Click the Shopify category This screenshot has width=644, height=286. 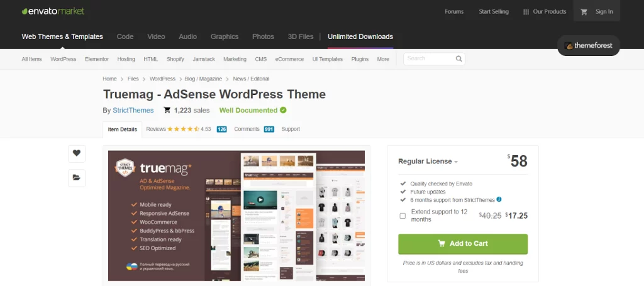(175, 59)
